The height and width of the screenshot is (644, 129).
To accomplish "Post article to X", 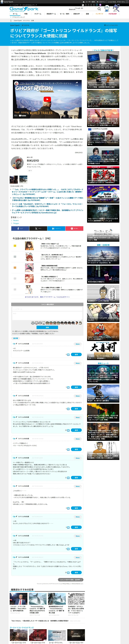I will coord(38,228).
